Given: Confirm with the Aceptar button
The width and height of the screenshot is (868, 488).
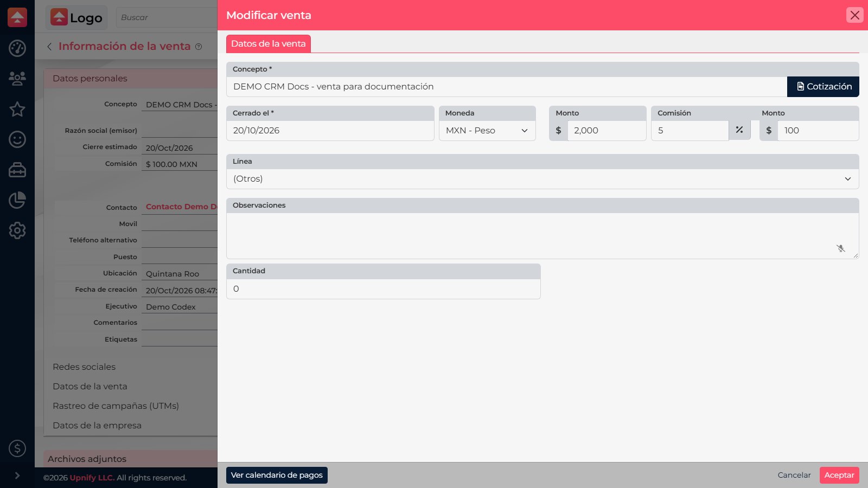Looking at the screenshot, I should click(839, 475).
